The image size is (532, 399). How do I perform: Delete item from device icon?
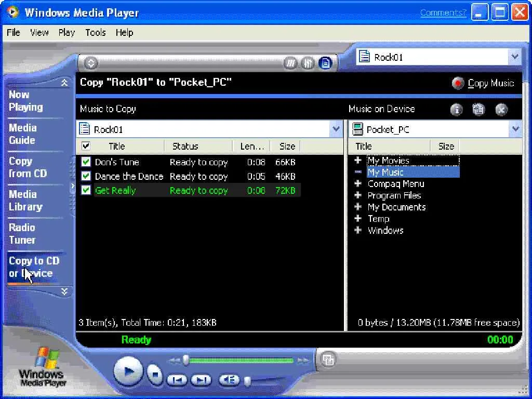tap(501, 110)
